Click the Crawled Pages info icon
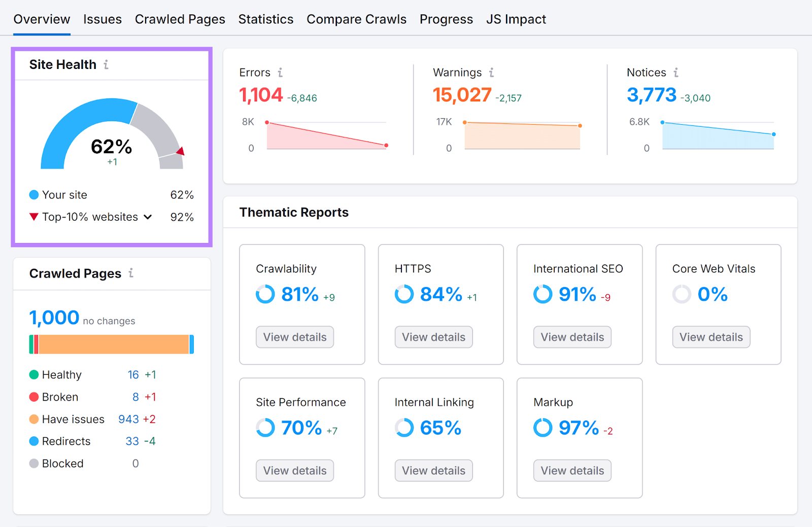This screenshot has width=812, height=527. click(131, 273)
